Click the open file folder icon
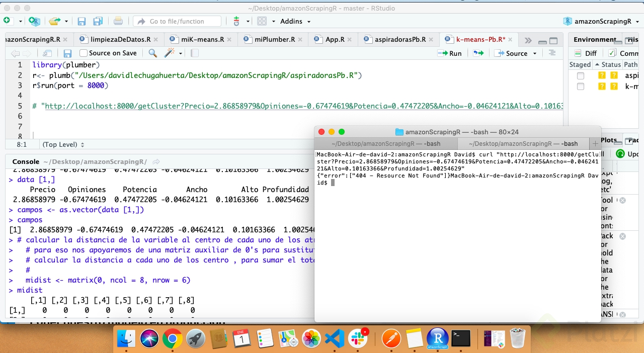 [x=54, y=21]
